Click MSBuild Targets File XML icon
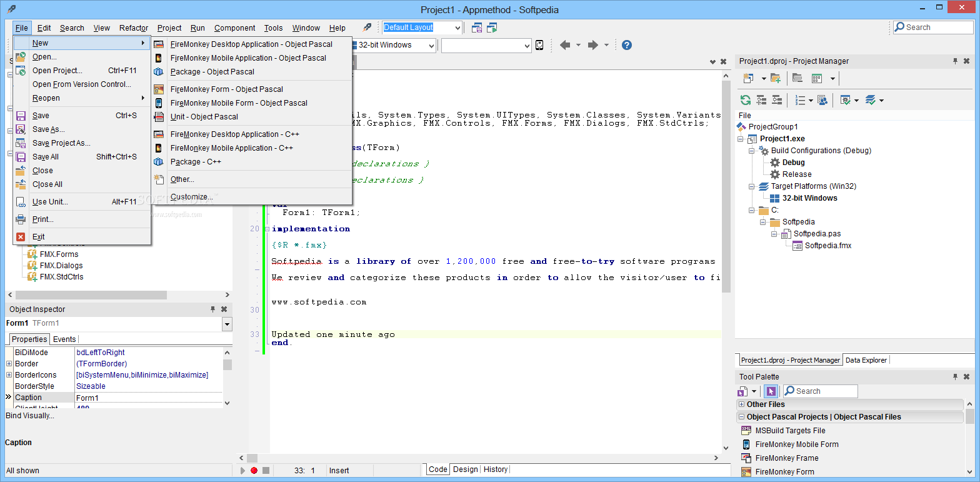Viewport: 980px width, 482px height. coord(746,431)
